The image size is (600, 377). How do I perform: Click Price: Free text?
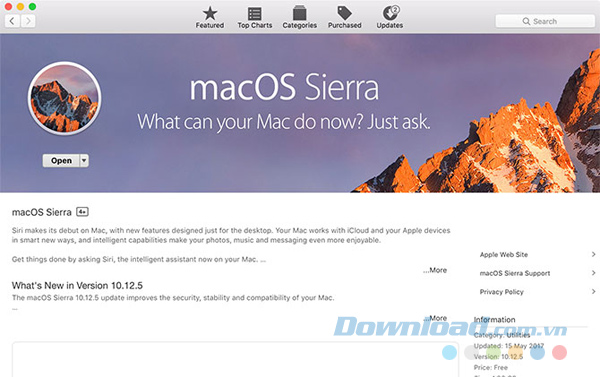tap(491, 367)
